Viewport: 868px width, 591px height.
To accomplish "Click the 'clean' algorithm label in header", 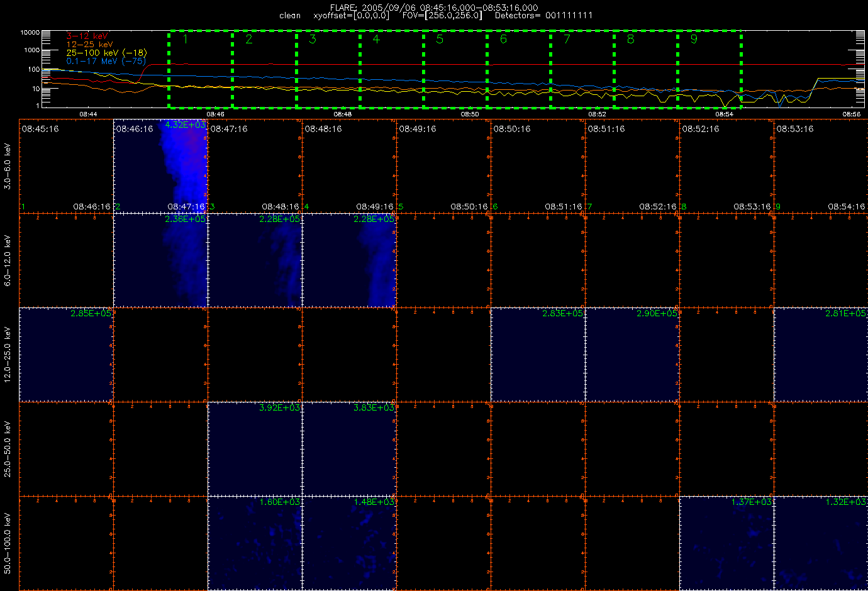I will [290, 15].
